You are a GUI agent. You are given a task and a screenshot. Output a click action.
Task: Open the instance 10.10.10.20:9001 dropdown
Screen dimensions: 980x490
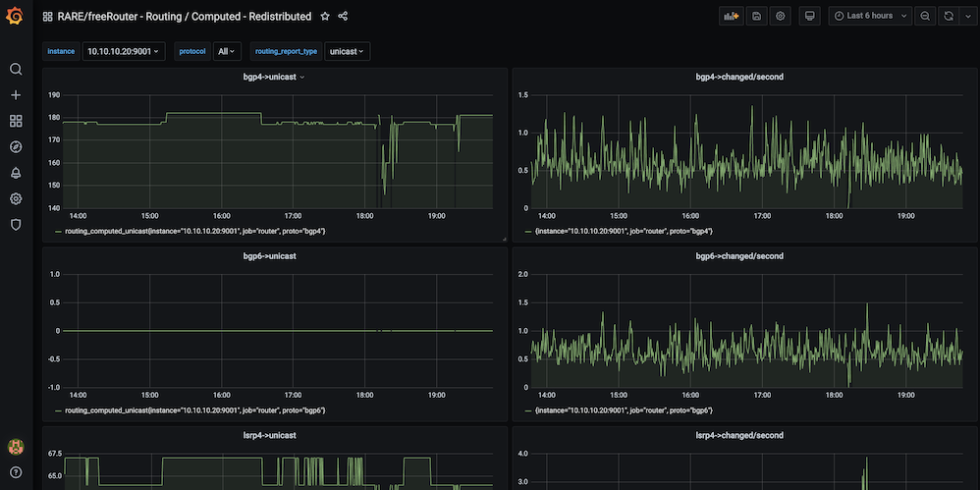123,51
